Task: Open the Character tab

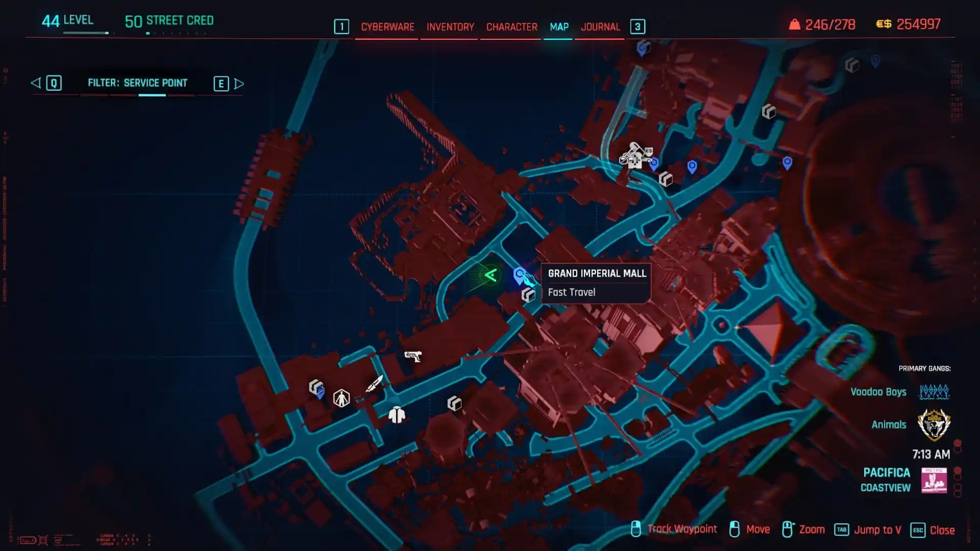Action: point(511,27)
